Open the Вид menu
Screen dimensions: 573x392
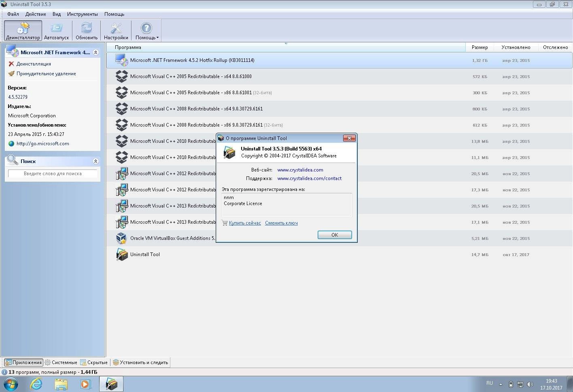(x=57, y=14)
